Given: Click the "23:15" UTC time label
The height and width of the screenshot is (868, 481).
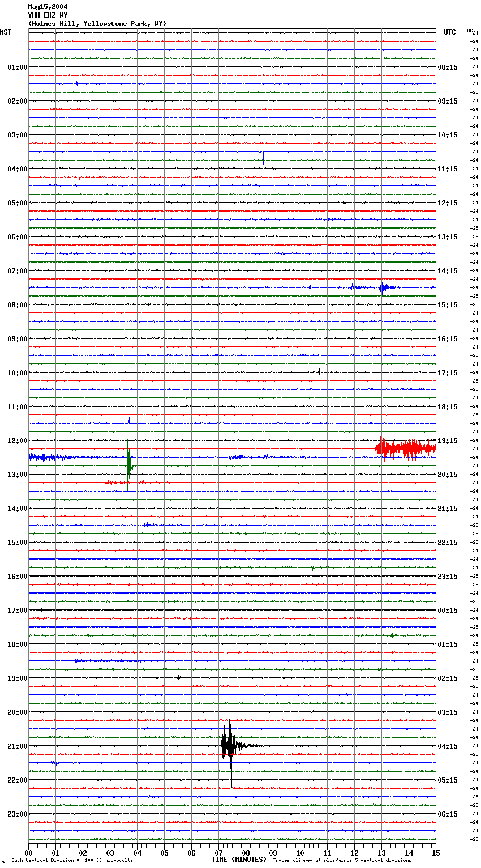Looking at the screenshot, I should pyautogui.click(x=448, y=577).
